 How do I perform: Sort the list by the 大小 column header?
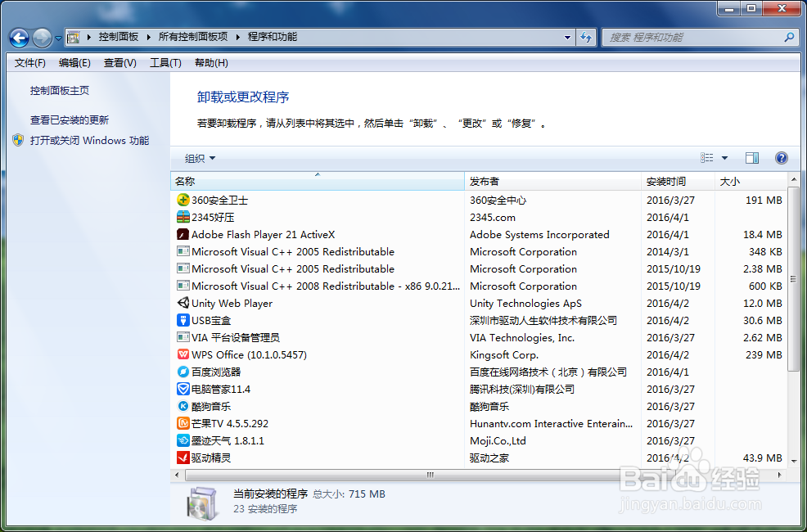pos(751,181)
